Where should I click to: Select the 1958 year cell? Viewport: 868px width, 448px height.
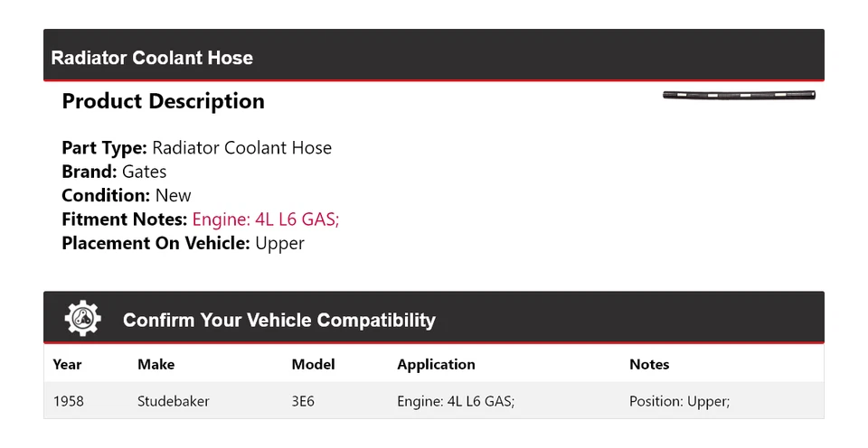click(x=68, y=401)
